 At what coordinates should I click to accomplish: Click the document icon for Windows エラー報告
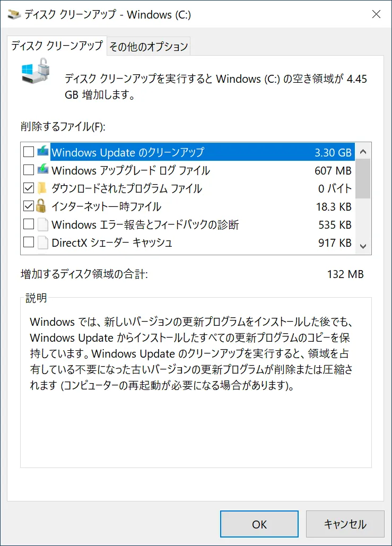[42, 224]
